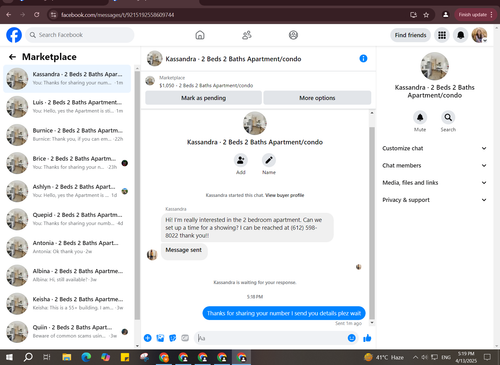The height and width of the screenshot is (365, 500).
Task: Expand Privacy & support section
Action: coord(434,200)
